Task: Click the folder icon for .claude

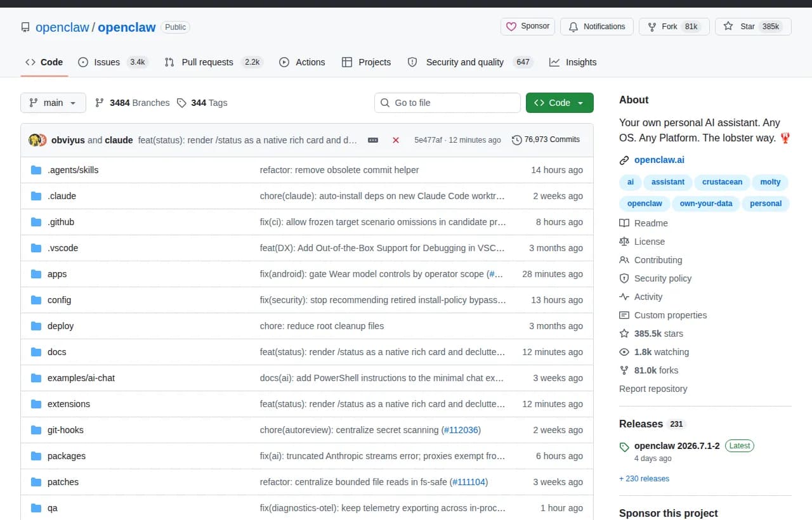Action: pos(36,196)
